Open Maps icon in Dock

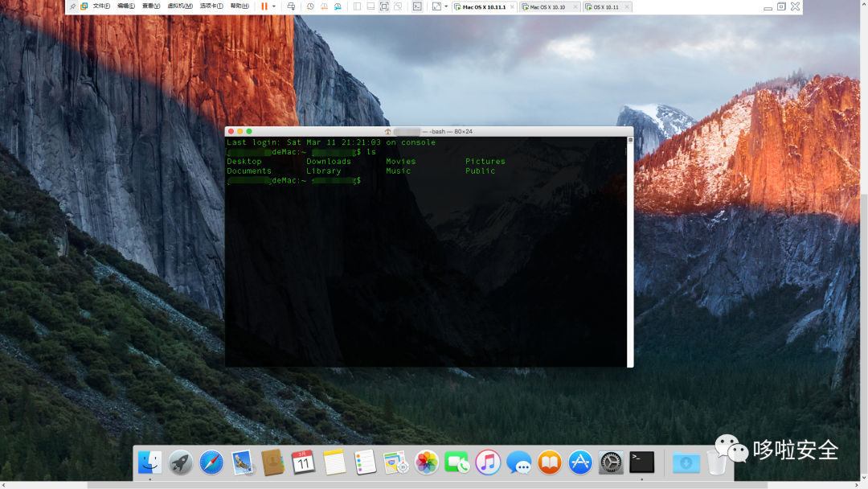395,462
